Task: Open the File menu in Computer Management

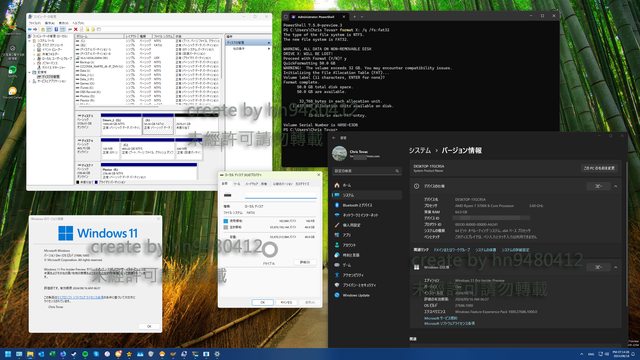Action: (34, 23)
